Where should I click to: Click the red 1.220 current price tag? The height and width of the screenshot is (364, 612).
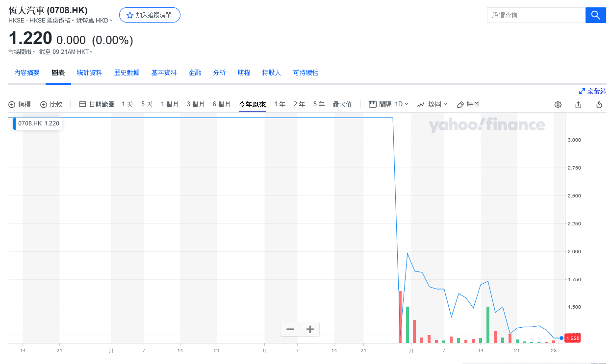(x=573, y=338)
